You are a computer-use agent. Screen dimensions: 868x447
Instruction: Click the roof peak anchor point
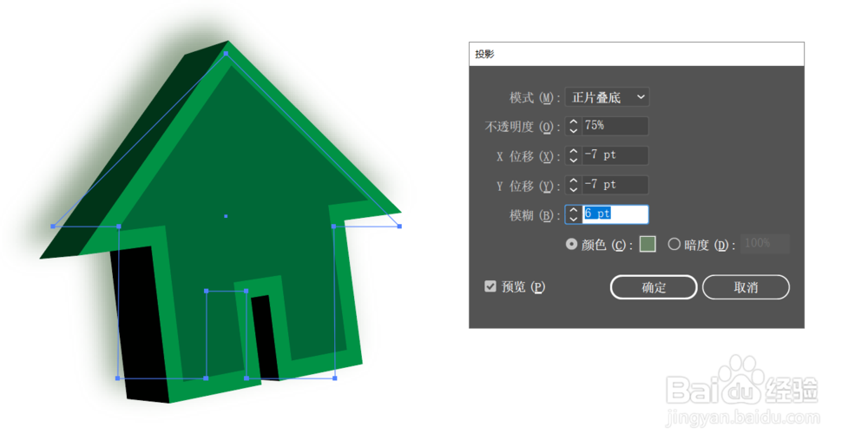226,54
